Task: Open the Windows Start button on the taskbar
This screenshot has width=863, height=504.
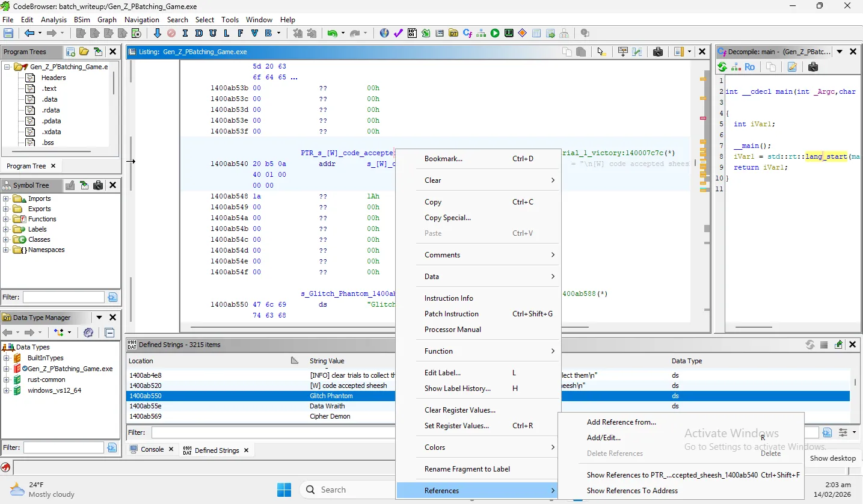Action: 284,490
